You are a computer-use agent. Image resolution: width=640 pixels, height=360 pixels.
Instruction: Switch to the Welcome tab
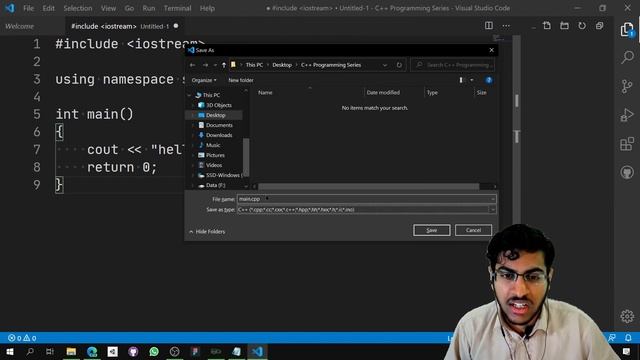coord(20,26)
